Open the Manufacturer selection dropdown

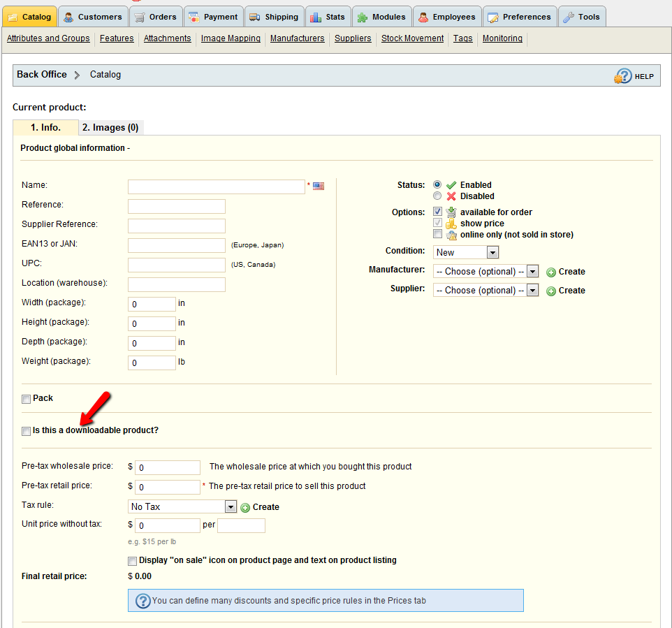tap(485, 271)
